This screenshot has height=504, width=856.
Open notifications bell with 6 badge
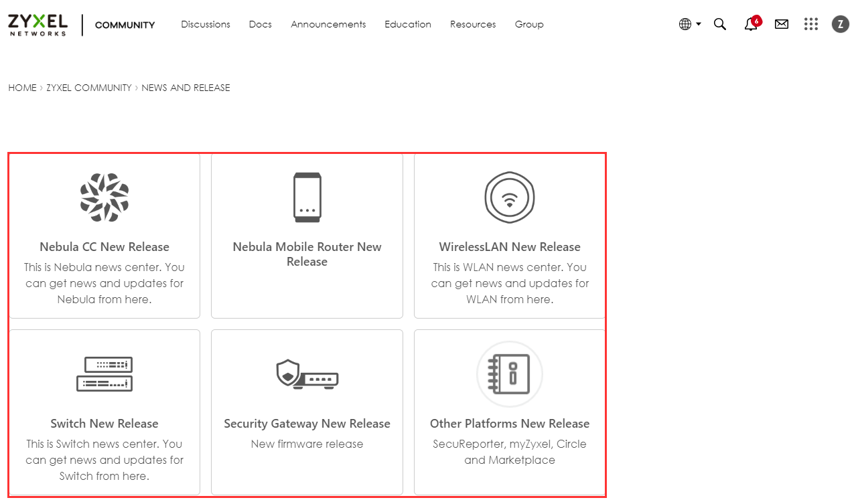point(751,24)
